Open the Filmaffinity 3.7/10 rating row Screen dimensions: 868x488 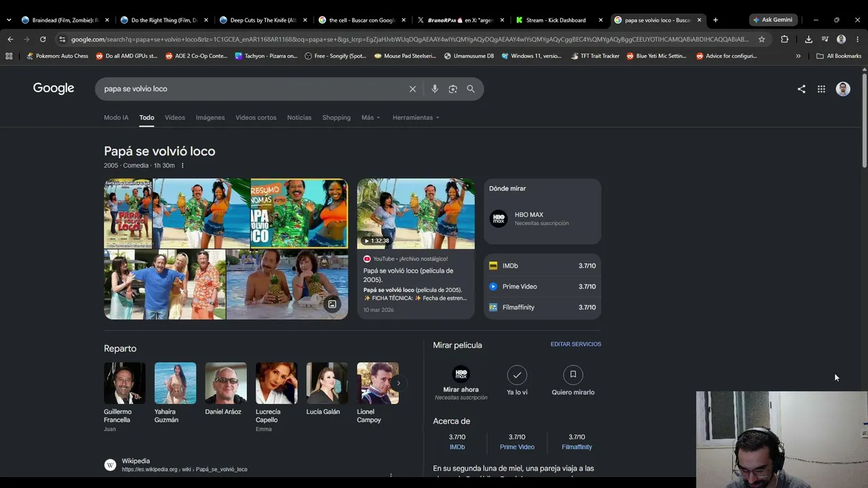tap(542, 307)
